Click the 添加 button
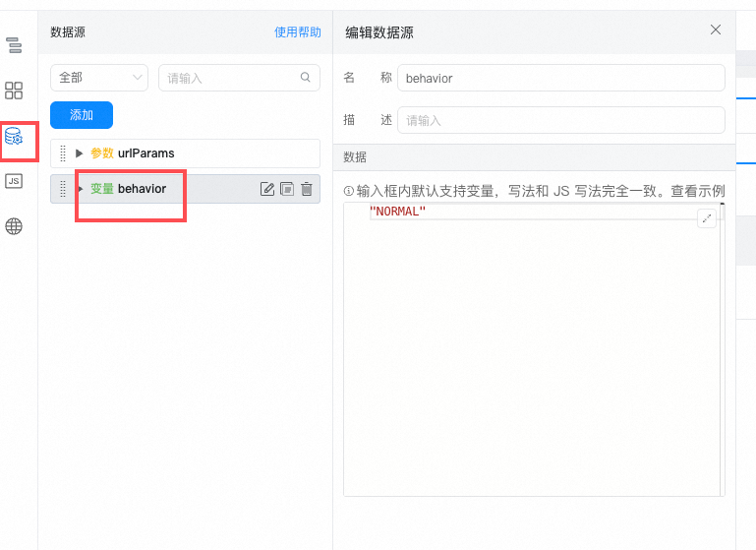 82,115
